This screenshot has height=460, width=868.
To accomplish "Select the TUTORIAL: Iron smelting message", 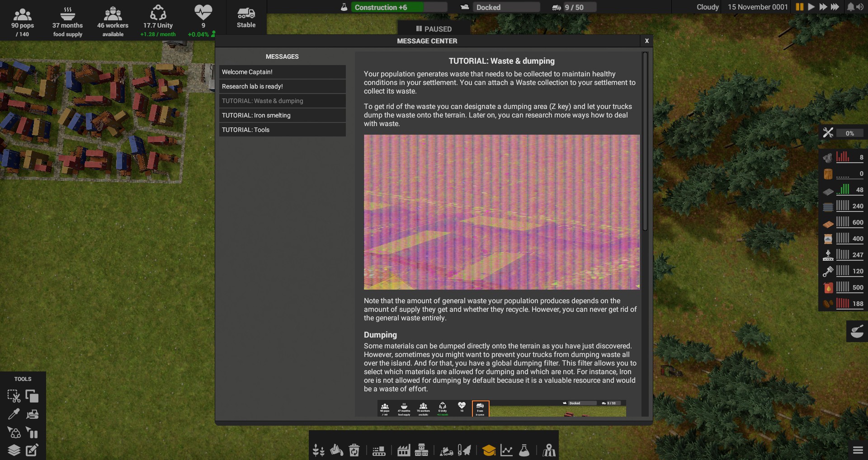I will pyautogui.click(x=282, y=115).
